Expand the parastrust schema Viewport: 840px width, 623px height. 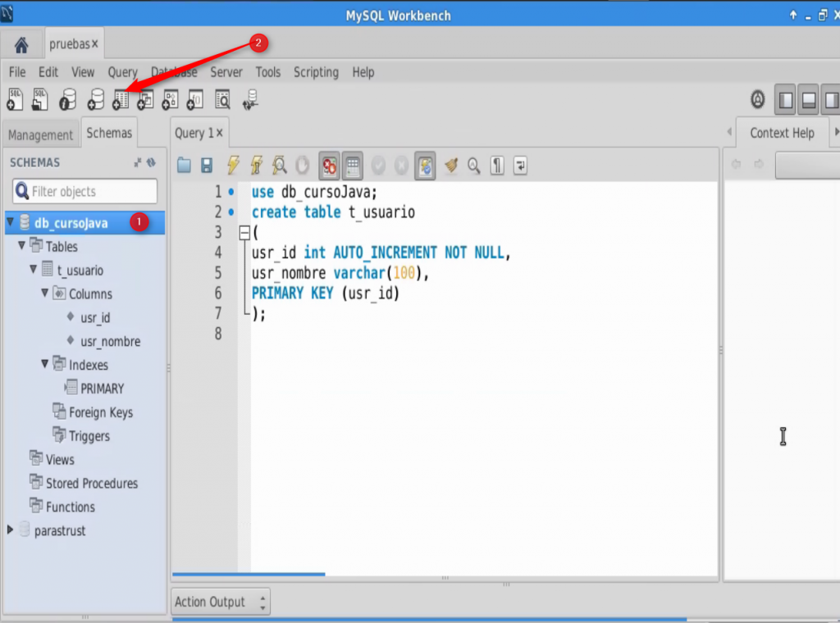8,530
